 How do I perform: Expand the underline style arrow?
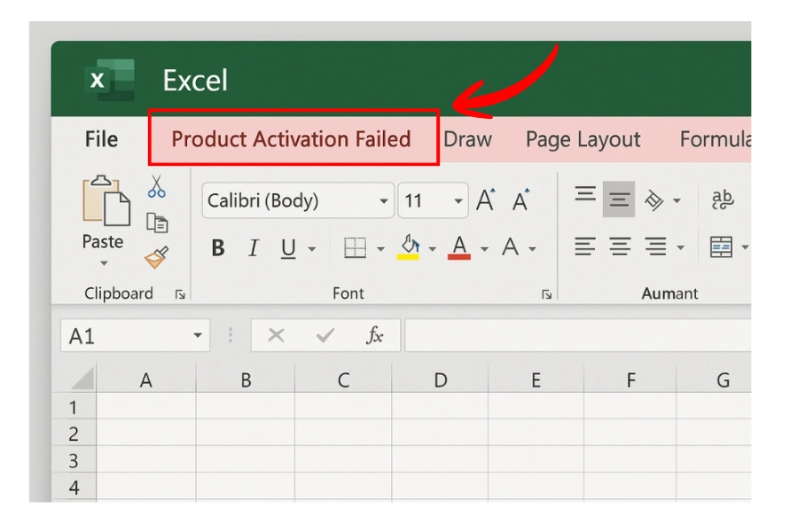[x=312, y=249]
